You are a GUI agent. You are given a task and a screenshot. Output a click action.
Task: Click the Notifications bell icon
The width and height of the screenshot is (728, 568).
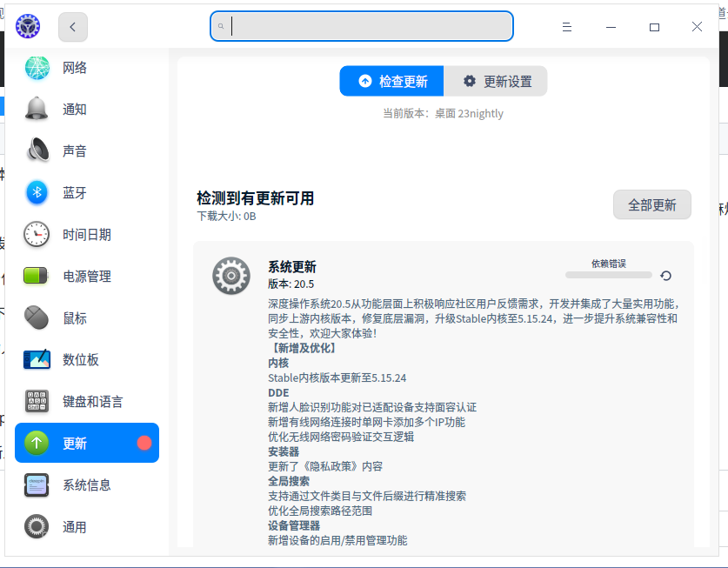(x=36, y=109)
